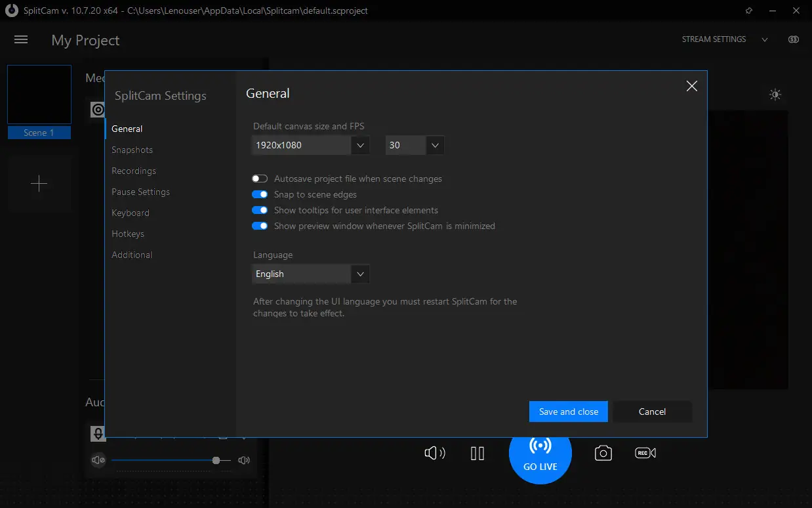Viewport: 812px width, 508px height.
Task: Open the hamburger main menu
Action: [x=21, y=40]
